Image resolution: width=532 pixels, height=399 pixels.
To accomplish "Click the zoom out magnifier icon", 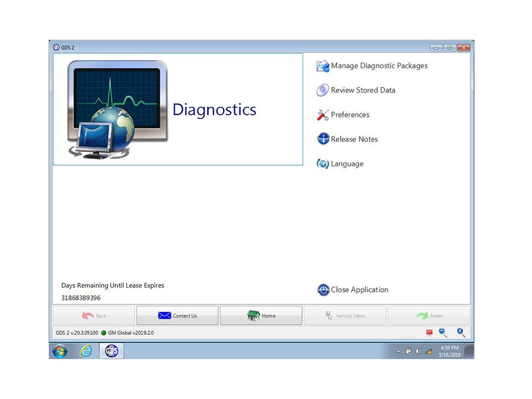I will (x=443, y=332).
